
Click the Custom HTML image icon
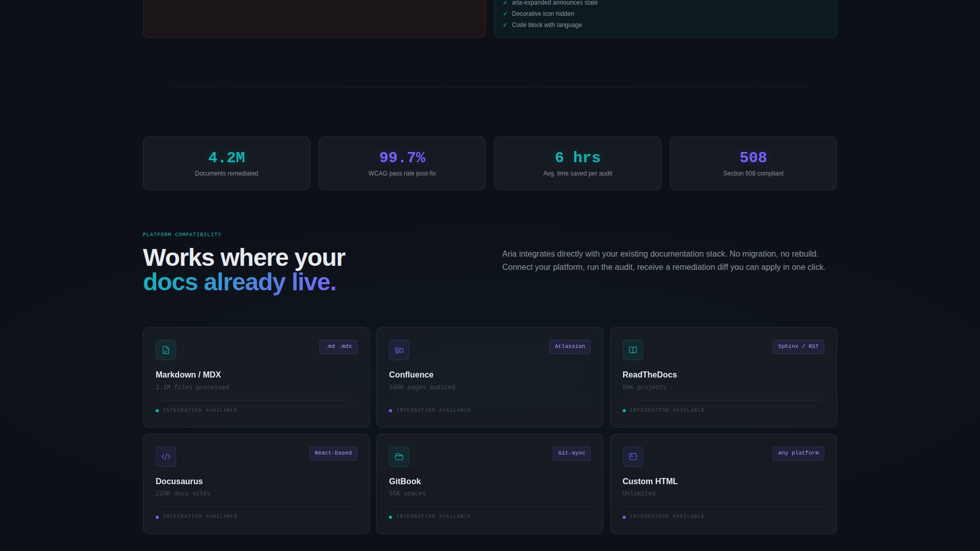coord(633,457)
